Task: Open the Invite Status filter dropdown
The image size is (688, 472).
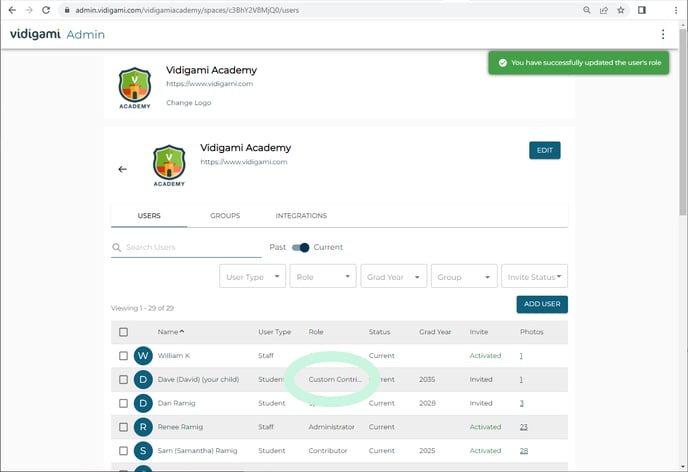Action: pos(534,276)
